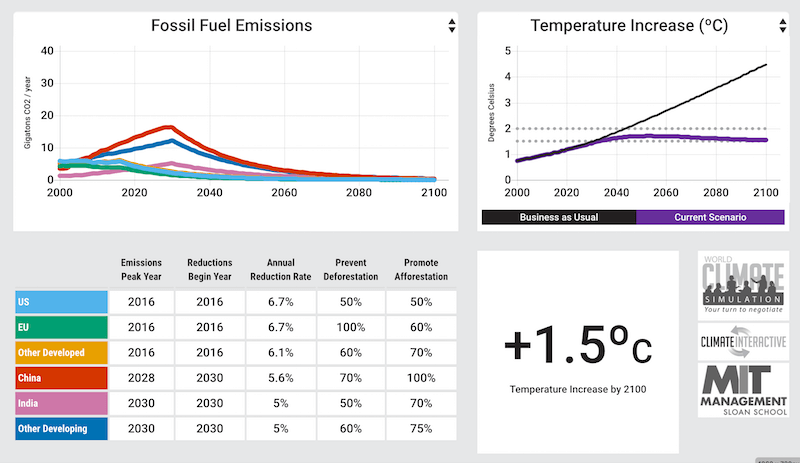Click the World Climate Simulation logo

pos(741,284)
